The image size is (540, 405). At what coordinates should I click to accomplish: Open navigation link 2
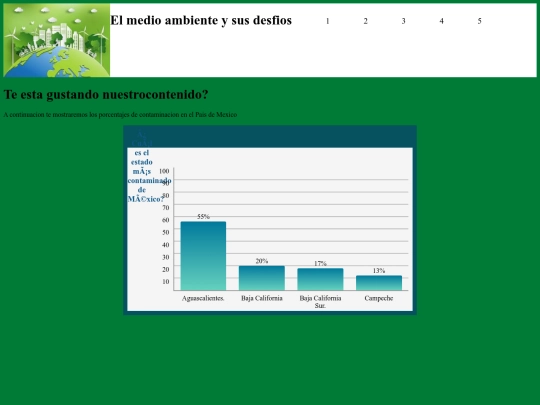[x=365, y=21]
